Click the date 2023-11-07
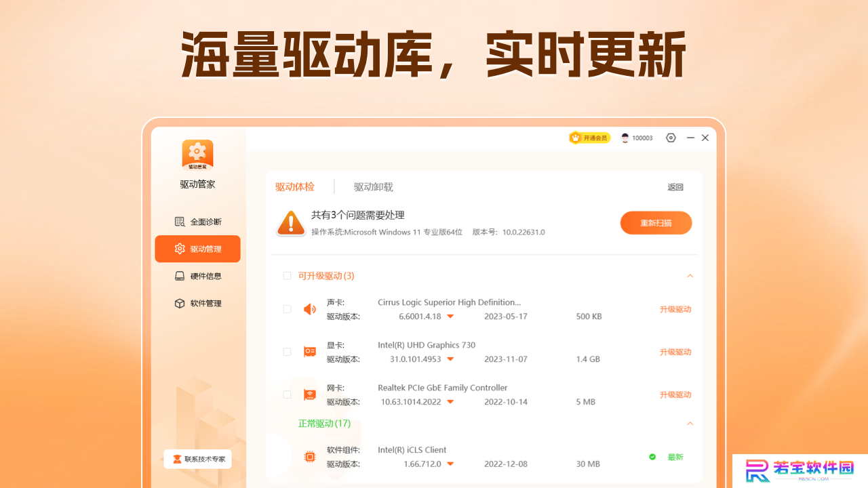Image resolution: width=868 pixels, height=488 pixels. coord(506,359)
